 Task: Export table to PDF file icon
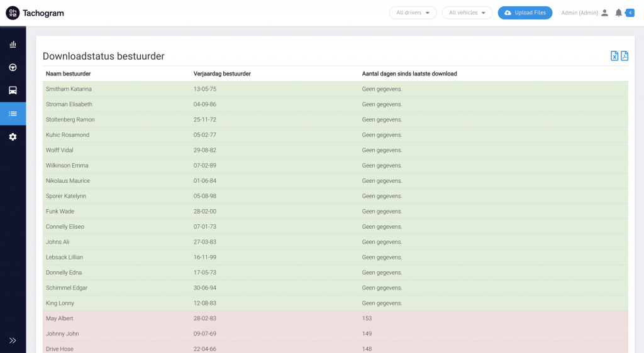[x=625, y=56]
